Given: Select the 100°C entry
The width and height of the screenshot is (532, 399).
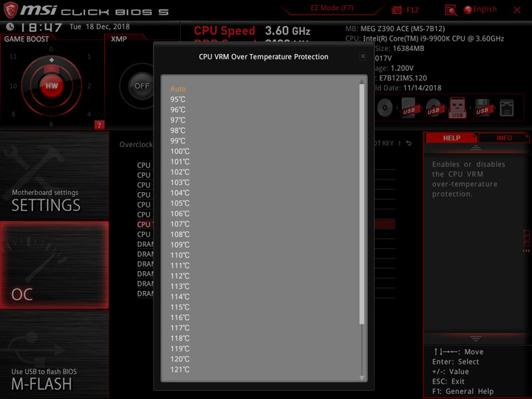Looking at the screenshot, I should point(180,151).
